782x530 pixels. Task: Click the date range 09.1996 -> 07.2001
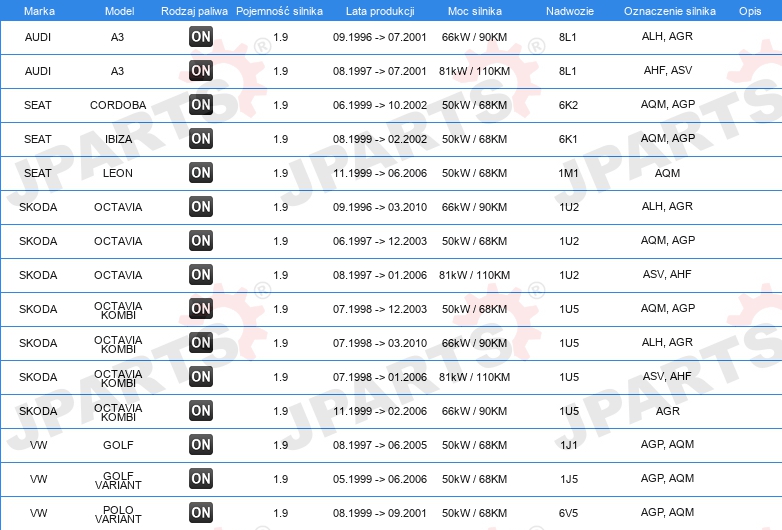380,37
